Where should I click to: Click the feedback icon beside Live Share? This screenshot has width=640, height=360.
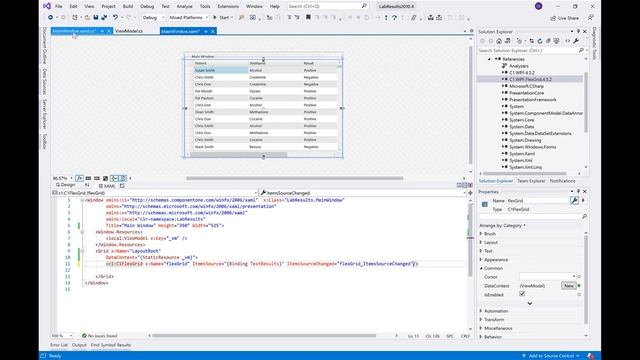[591, 18]
